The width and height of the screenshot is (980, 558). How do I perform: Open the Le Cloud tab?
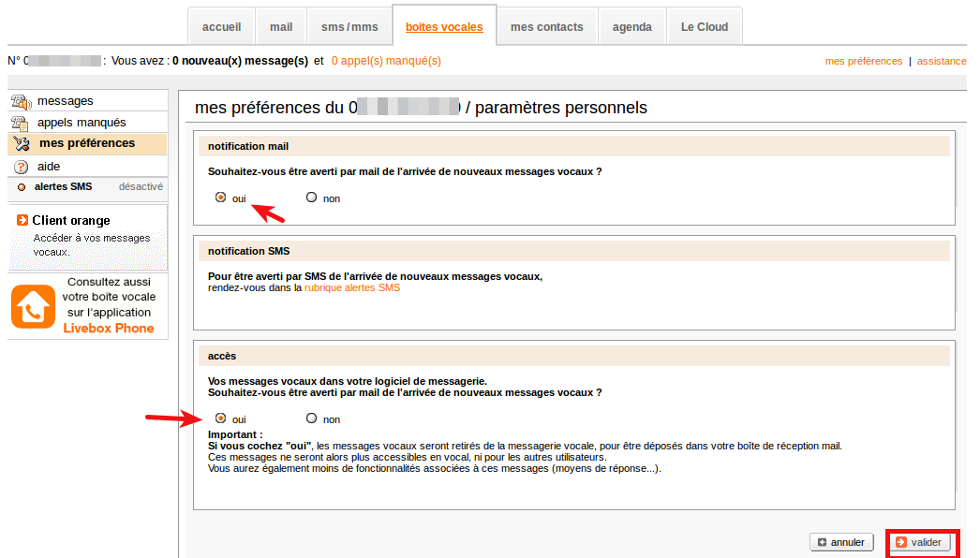(x=704, y=27)
